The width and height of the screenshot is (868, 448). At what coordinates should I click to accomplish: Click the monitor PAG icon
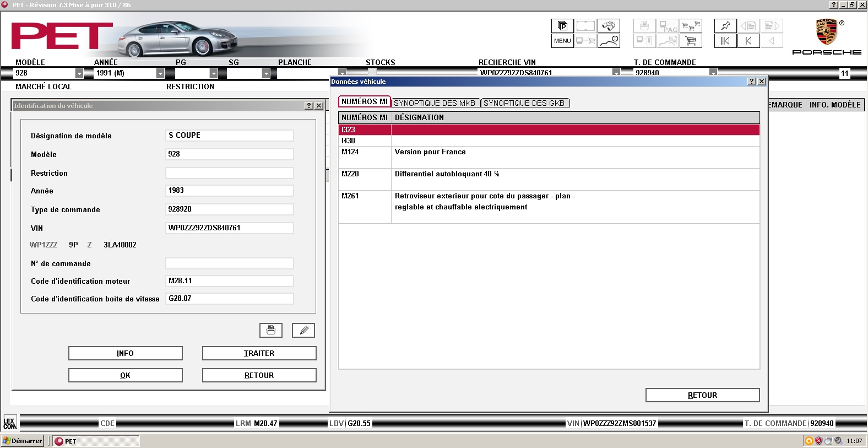(668, 26)
